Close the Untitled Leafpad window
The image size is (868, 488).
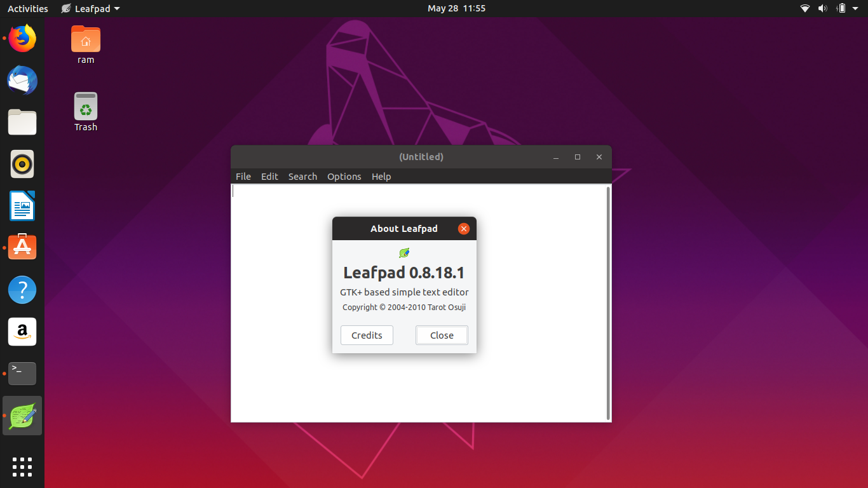(x=599, y=157)
